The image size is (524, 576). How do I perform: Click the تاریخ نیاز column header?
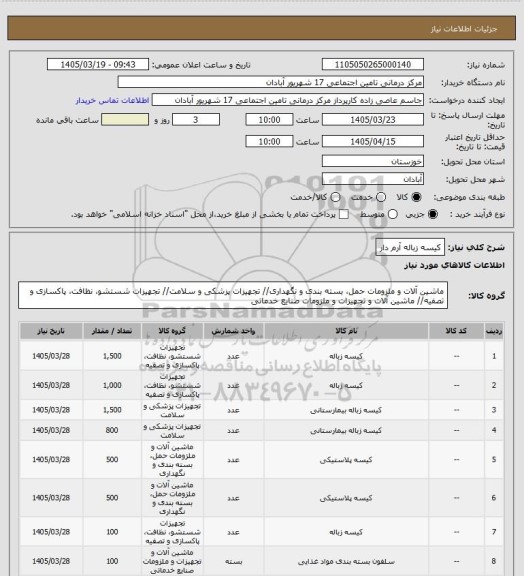point(51,331)
